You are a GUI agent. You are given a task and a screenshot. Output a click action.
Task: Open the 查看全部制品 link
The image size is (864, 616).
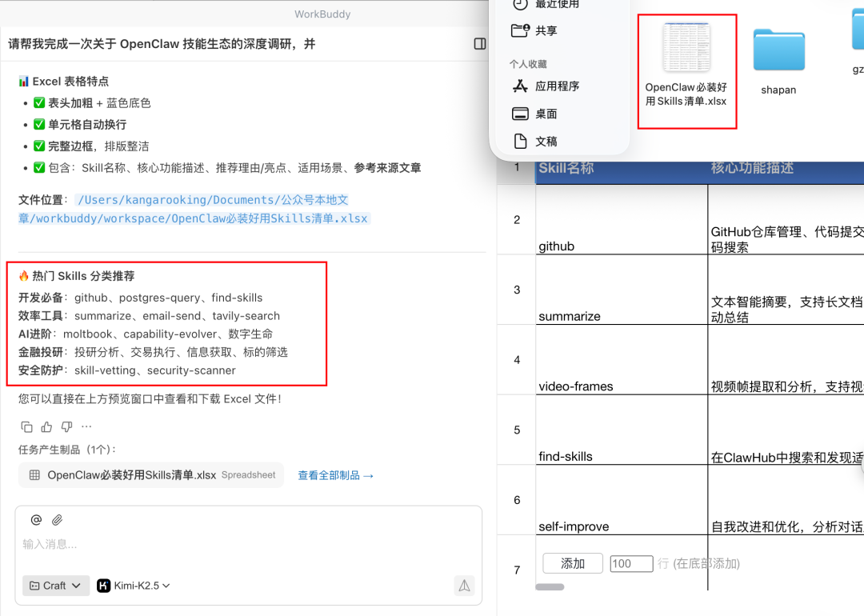coord(336,474)
